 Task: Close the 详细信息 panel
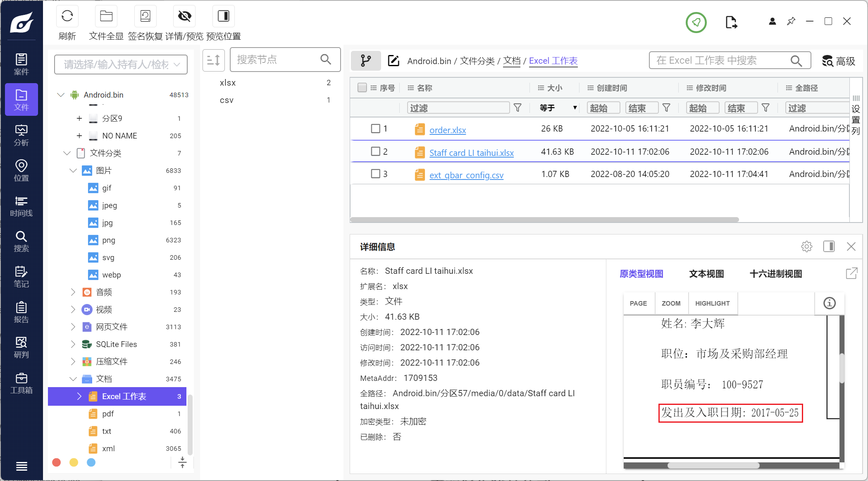(x=851, y=246)
